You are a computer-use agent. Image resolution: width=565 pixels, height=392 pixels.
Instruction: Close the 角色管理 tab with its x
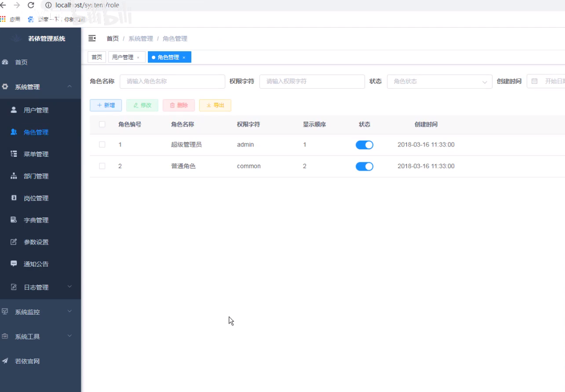click(x=184, y=57)
